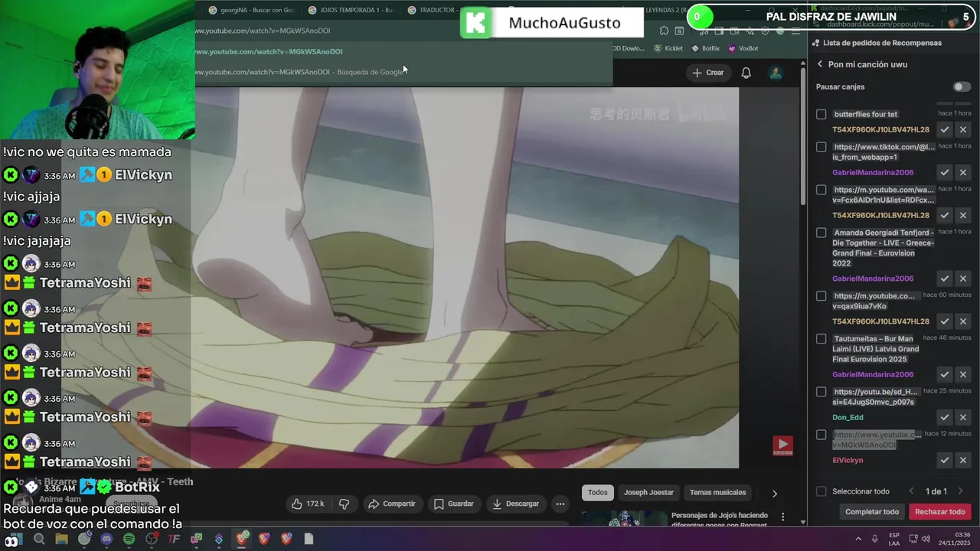Accept the qax9Iua7vKo link request checkmark
This screenshot has height=551, width=980.
coord(945,321)
